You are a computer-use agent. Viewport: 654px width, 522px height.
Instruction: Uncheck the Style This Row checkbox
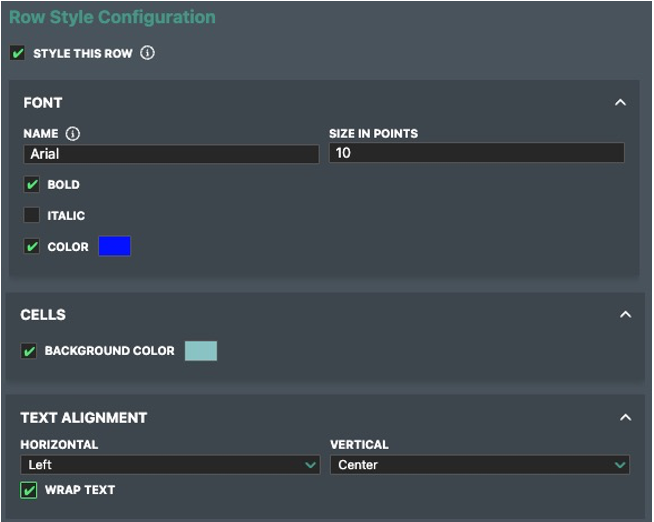coord(18,53)
